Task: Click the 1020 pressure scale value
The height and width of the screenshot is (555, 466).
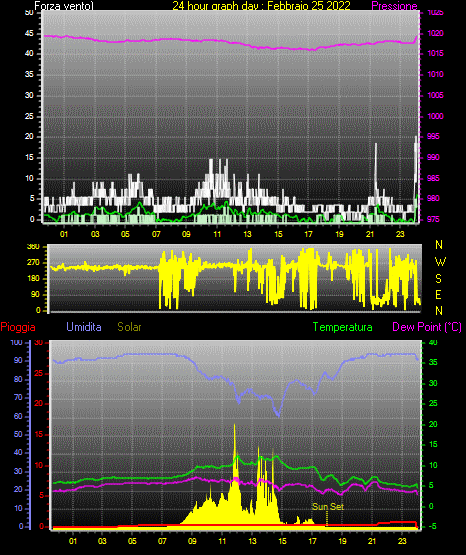Action: click(x=435, y=33)
